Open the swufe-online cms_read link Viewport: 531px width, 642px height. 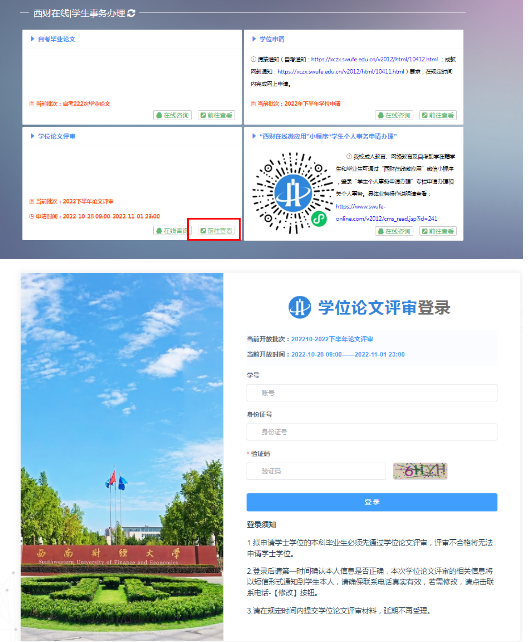[386, 212]
